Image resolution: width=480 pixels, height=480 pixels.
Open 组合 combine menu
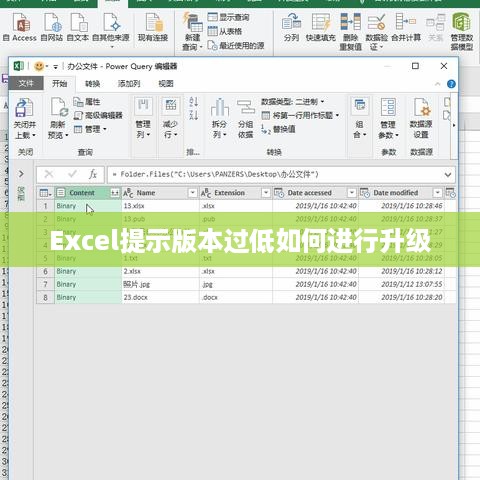360,119
